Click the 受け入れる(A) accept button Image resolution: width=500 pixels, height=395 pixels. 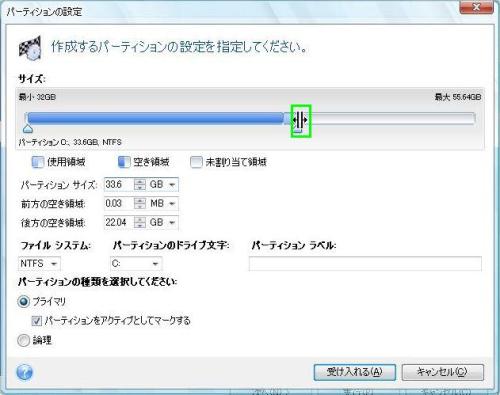355,372
